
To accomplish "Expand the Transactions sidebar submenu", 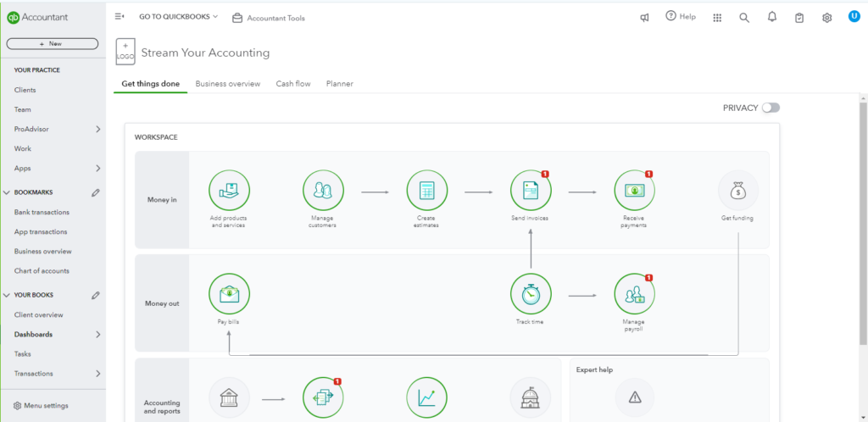I will click(97, 374).
